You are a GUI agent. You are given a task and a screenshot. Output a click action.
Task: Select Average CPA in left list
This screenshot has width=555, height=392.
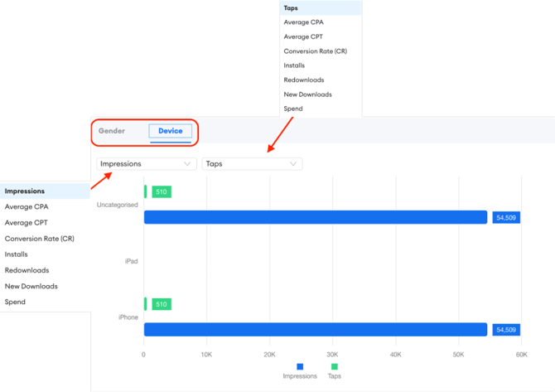[x=27, y=207]
